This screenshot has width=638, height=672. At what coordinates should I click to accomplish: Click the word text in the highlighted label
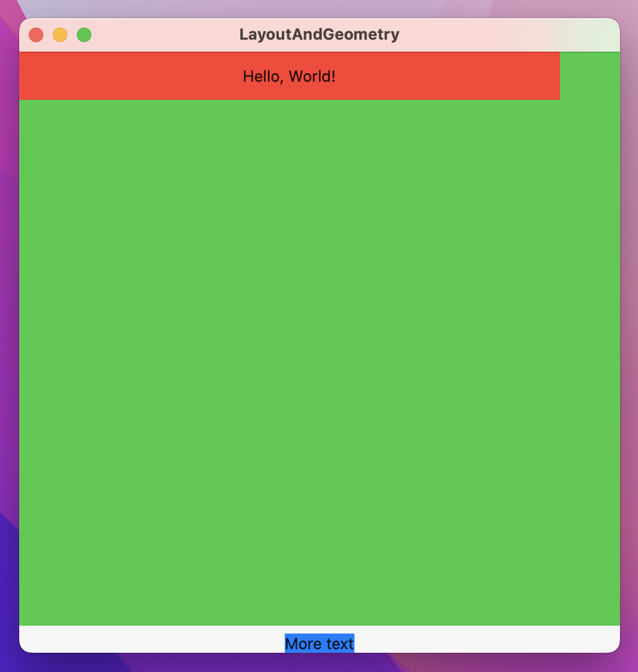tap(341, 644)
